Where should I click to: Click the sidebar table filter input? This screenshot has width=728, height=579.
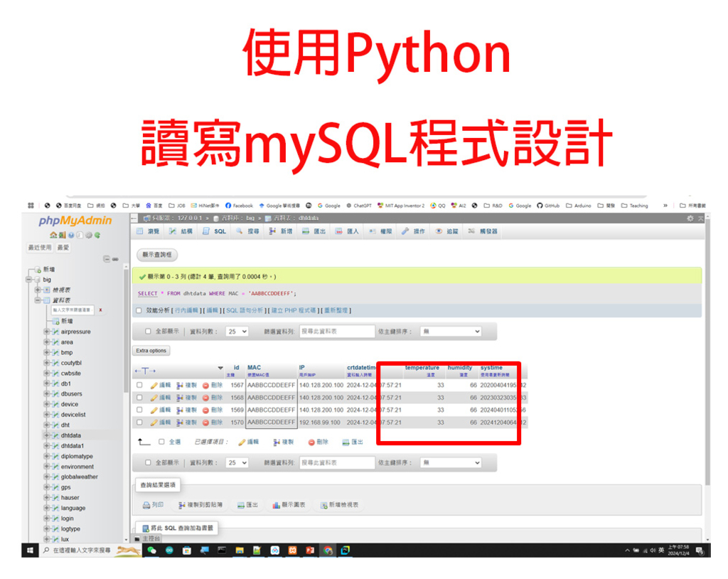[x=72, y=310]
